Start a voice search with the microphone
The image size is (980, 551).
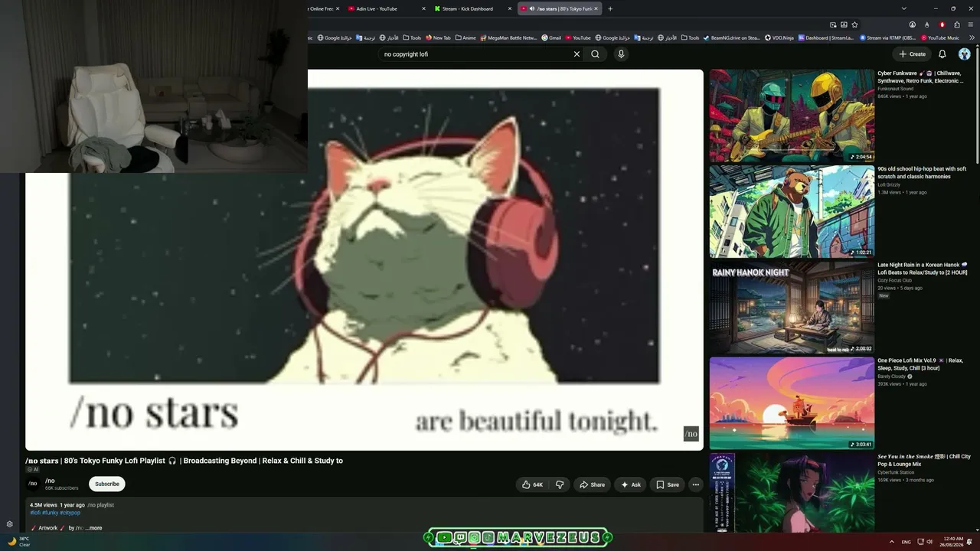[621, 54]
